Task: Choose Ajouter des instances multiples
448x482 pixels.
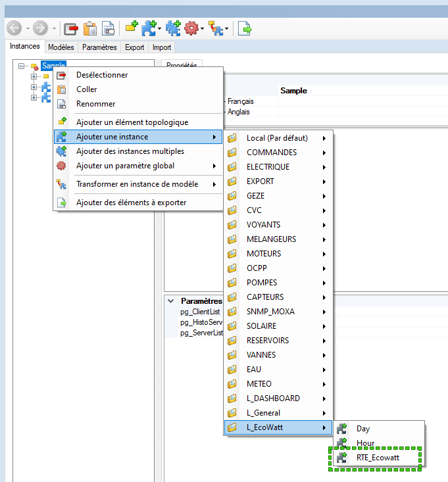Action: click(x=138, y=151)
